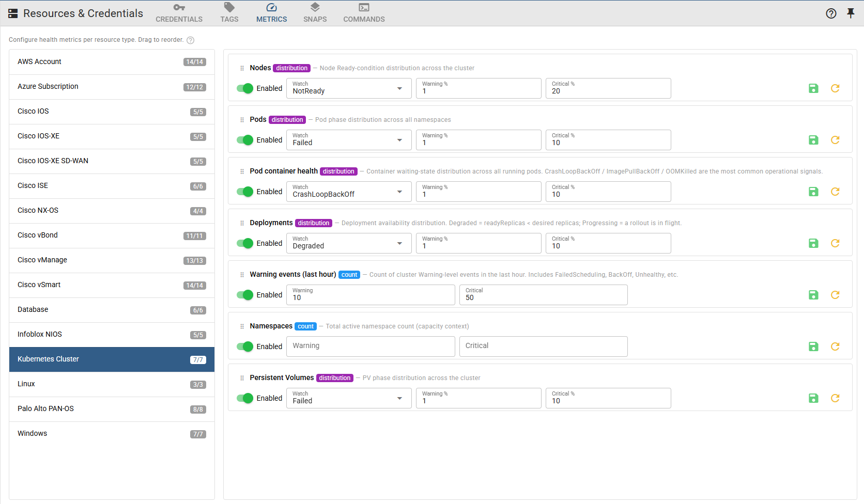The height and width of the screenshot is (504, 864).
Task: Disable the Namespaces metric switch
Action: click(x=245, y=346)
